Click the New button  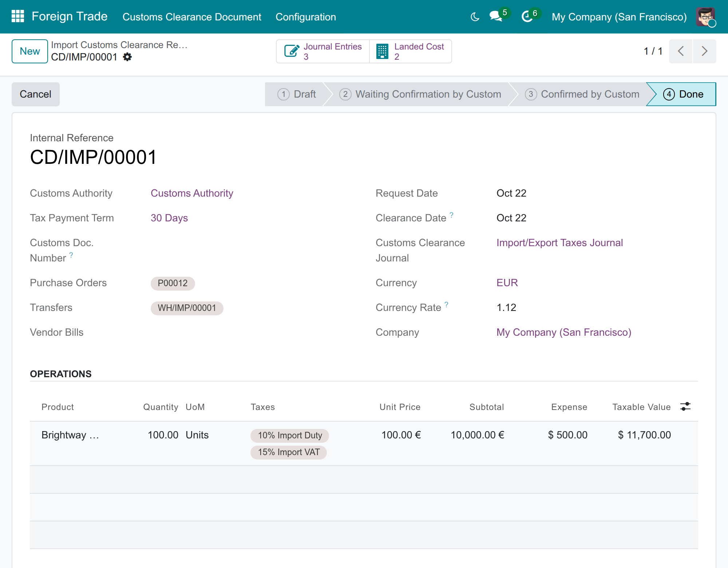coord(30,51)
